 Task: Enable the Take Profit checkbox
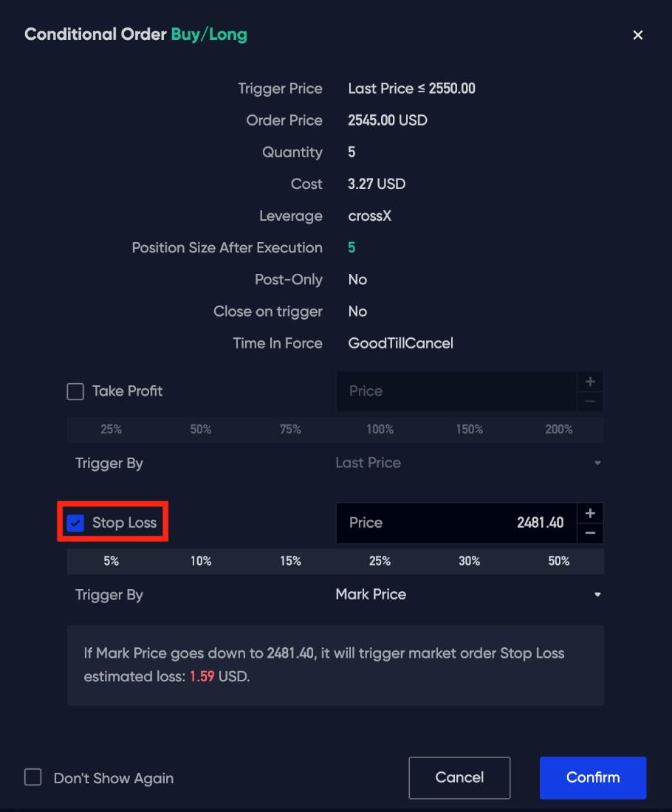(75, 391)
